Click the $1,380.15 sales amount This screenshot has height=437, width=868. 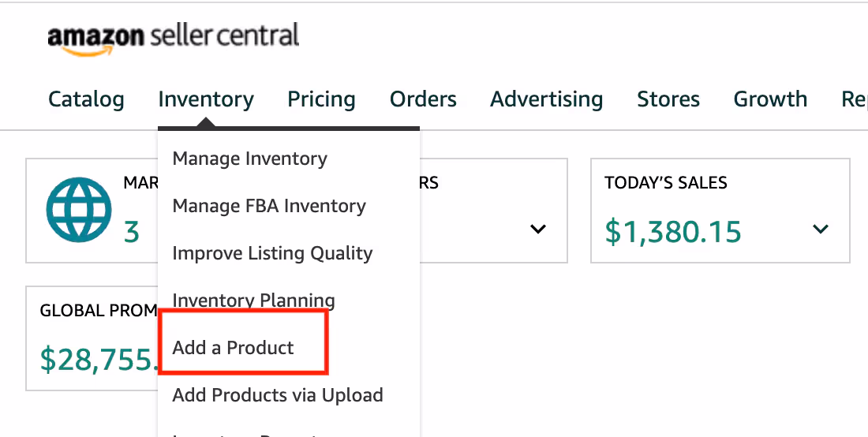tap(672, 232)
